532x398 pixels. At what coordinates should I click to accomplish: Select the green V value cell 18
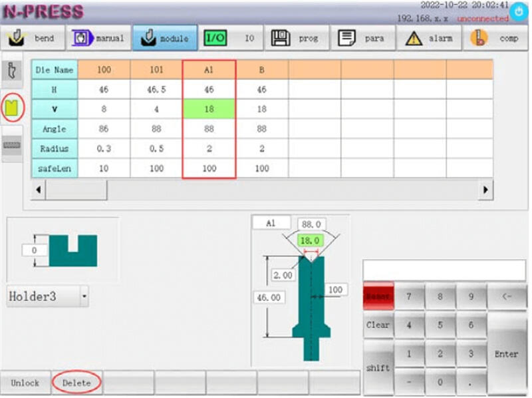[209, 108]
